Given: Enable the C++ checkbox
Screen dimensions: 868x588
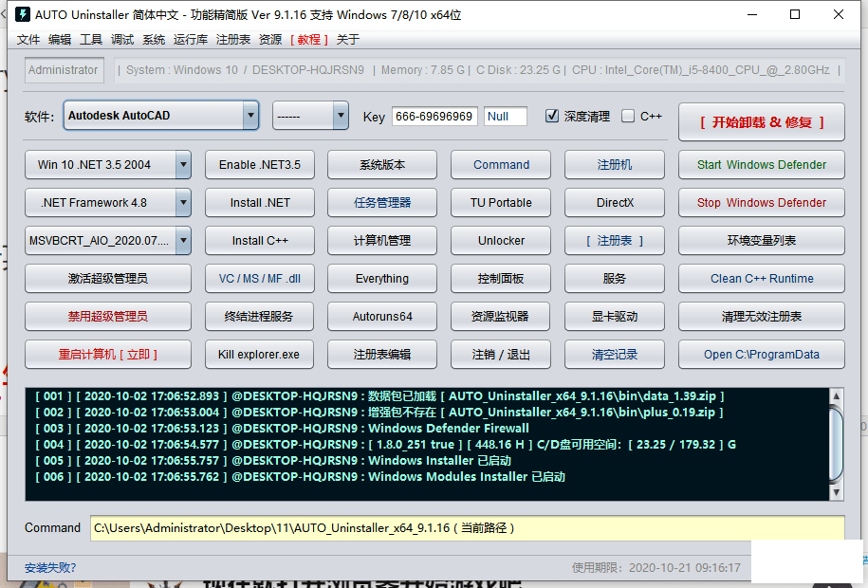Looking at the screenshot, I should point(628,116).
